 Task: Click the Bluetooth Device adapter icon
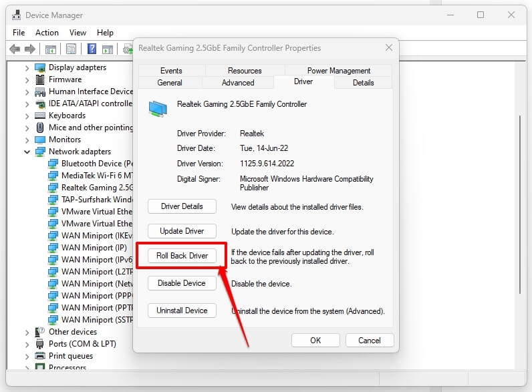pyautogui.click(x=53, y=164)
